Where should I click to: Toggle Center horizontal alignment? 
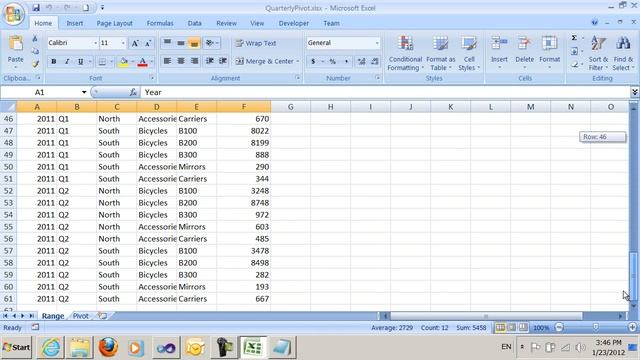pyautogui.click(x=180, y=61)
